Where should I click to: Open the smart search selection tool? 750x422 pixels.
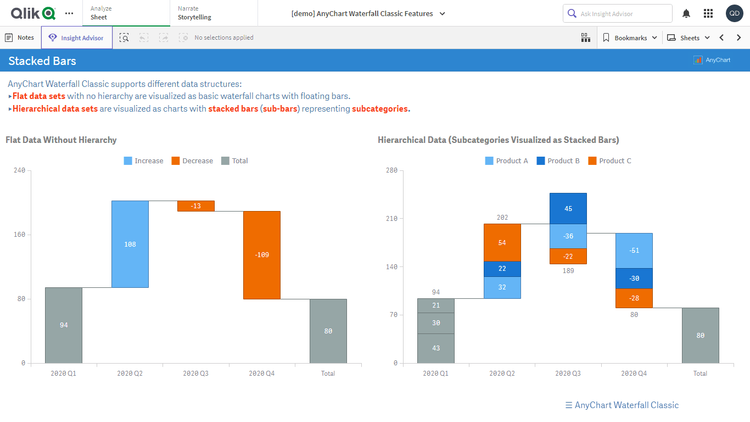tap(124, 37)
